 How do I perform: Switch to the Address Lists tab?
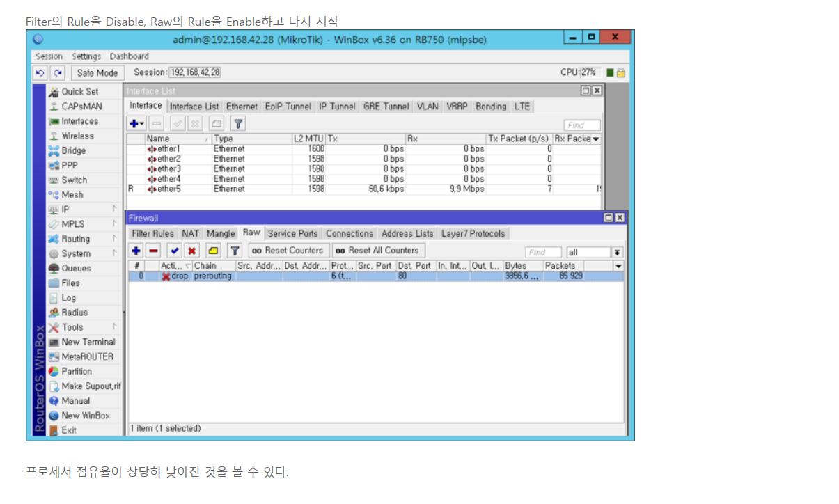[407, 233]
